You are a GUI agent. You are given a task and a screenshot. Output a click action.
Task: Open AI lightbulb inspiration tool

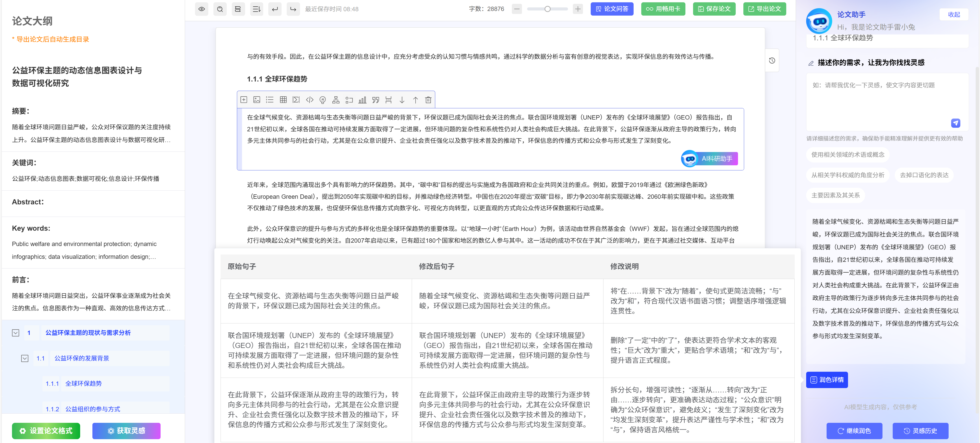[323, 100]
